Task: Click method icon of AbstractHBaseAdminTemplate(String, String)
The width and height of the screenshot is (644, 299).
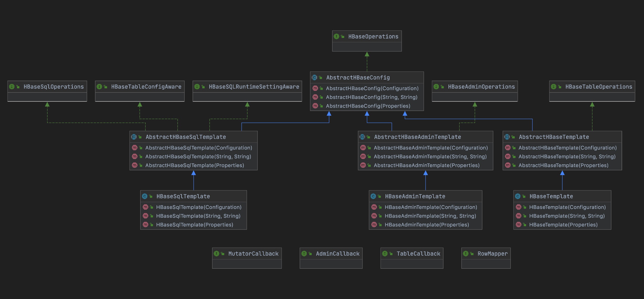Action: (363, 156)
